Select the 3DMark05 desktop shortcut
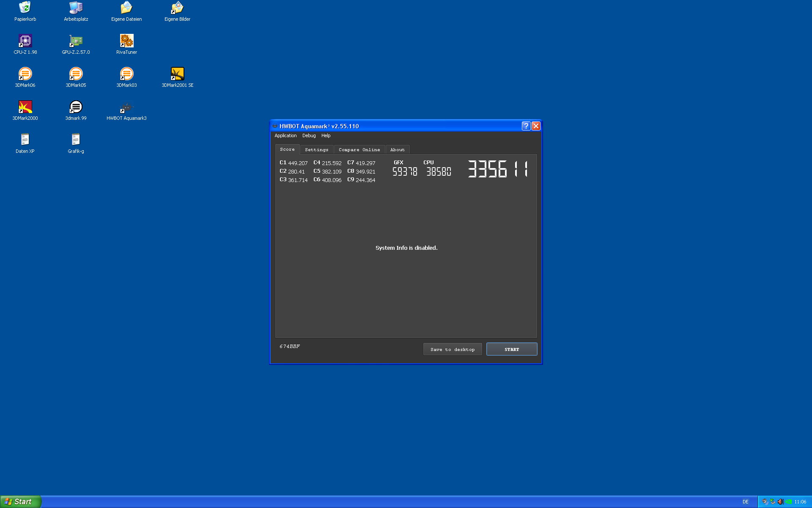This screenshot has height=508, width=812. (76, 77)
